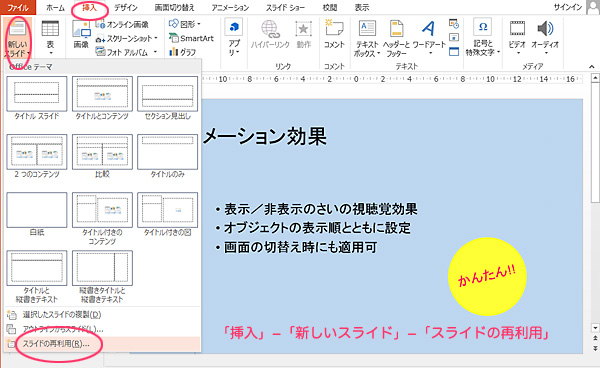
Task: Click the New Slide (新しいスライド) icon
Action: coord(18,28)
